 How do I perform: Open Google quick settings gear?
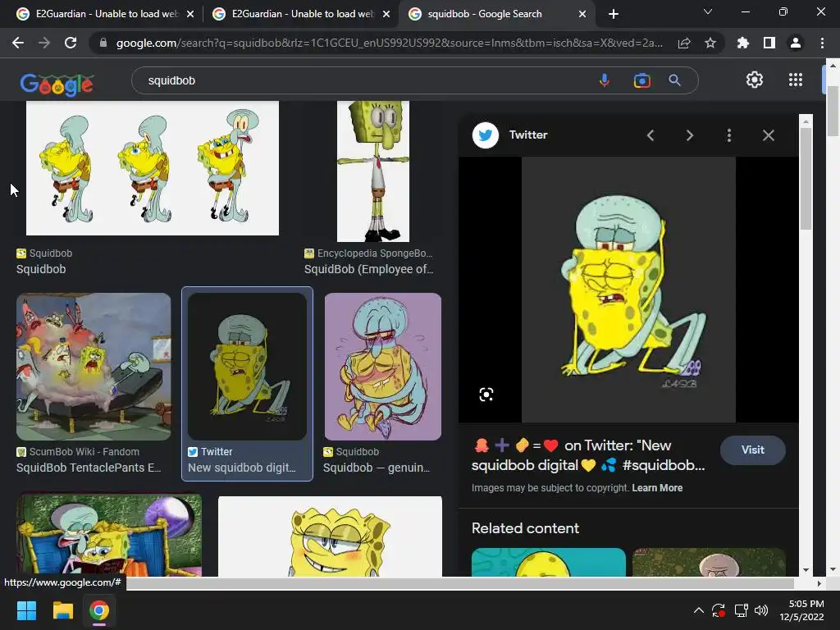click(x=755, y=80)
